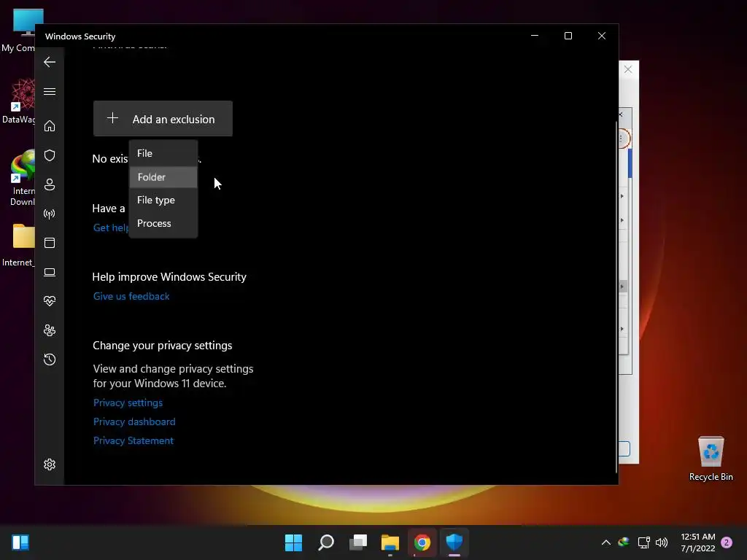This screenshot has width=747, height=560.
Task: Open the Privacy dashboard link
Action: 134,421
